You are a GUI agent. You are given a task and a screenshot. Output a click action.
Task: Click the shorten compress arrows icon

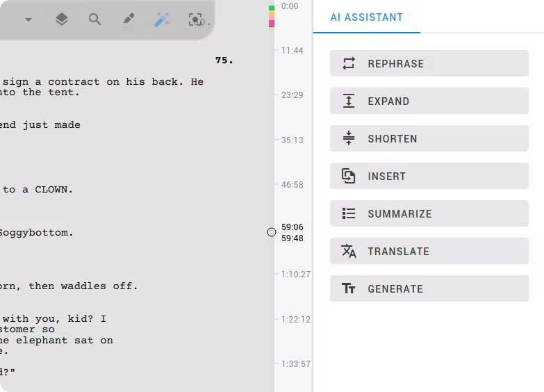click(349, 138)
